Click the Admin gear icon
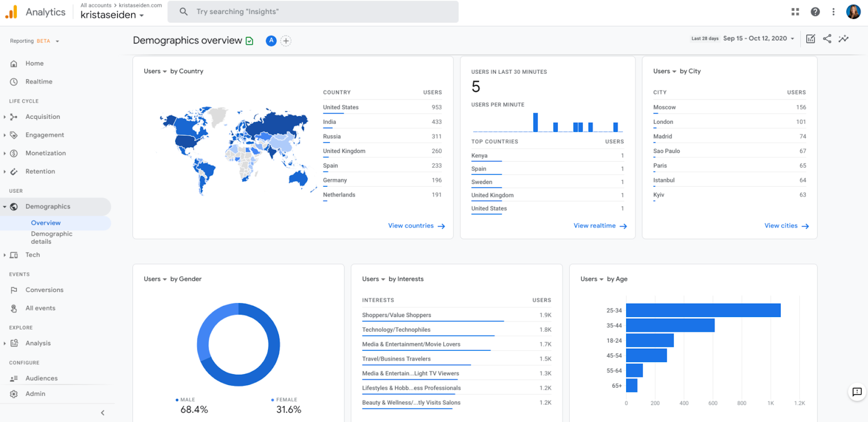The height and width of the screenshot is (422, 868). [x=14, y=394]
